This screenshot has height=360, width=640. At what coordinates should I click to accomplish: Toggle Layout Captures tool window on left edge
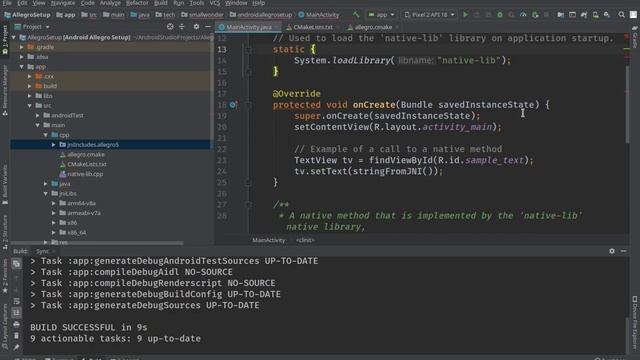(x=5, y=327)
